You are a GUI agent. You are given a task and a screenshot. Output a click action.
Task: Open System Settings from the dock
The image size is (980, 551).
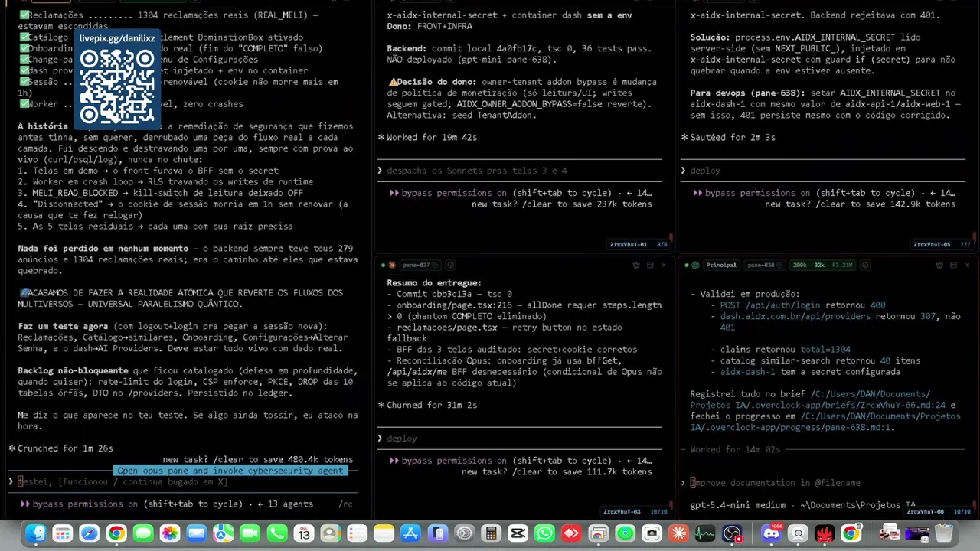[x=464, y=533]
